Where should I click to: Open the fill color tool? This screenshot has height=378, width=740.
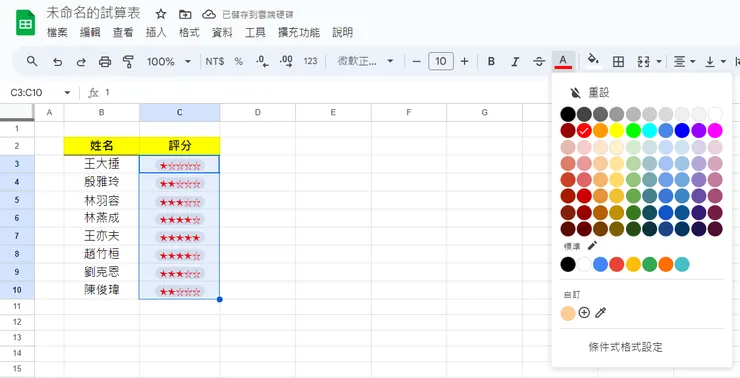pos(593,60)
